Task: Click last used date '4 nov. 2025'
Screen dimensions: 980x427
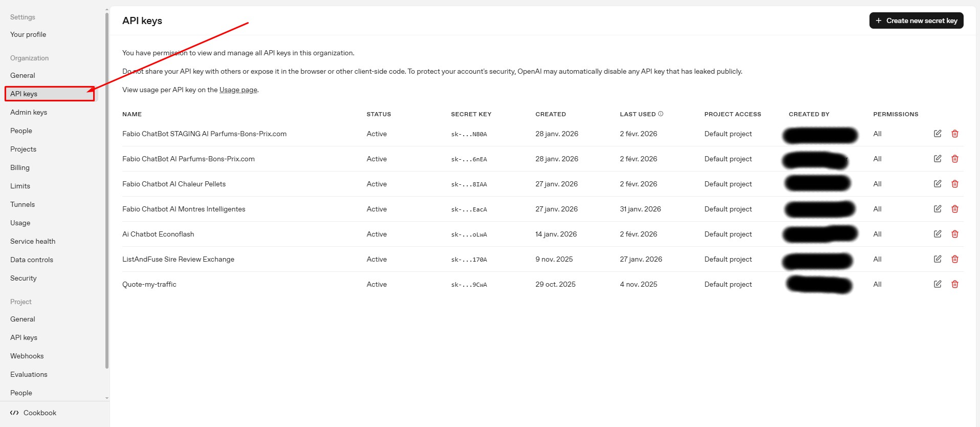Action: (x=639, y=284)
